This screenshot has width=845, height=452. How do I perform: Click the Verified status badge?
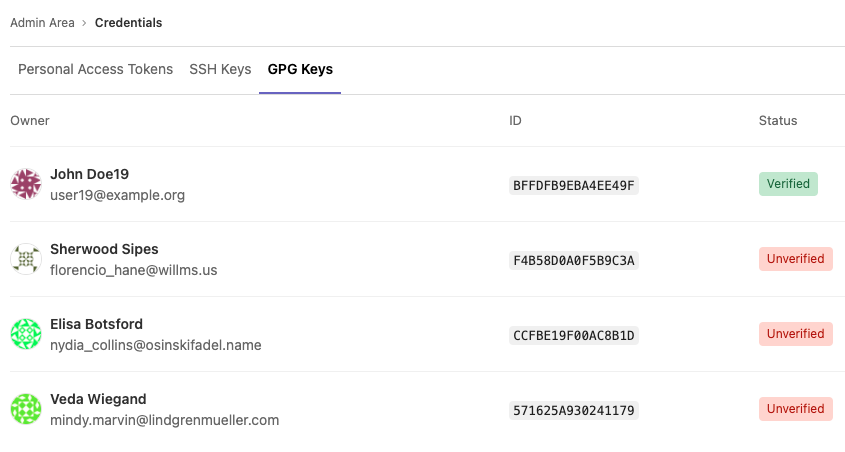(x=788, y=184)
